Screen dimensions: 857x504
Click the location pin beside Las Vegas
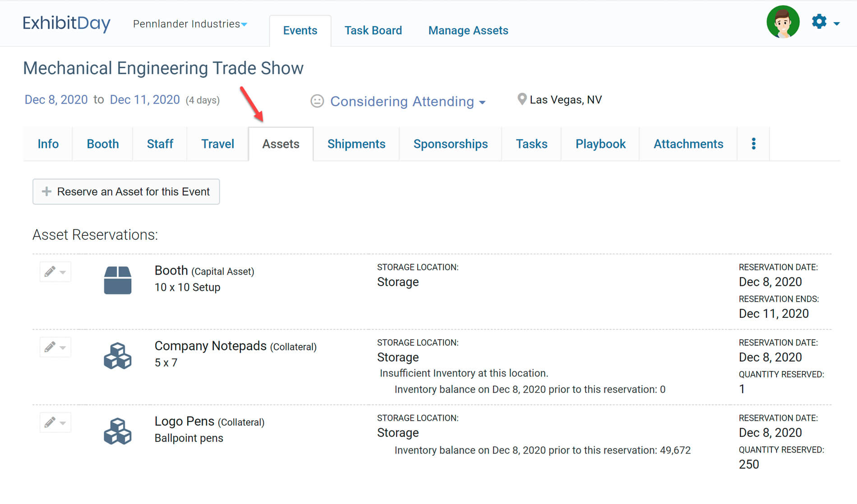tap(521, 99)
